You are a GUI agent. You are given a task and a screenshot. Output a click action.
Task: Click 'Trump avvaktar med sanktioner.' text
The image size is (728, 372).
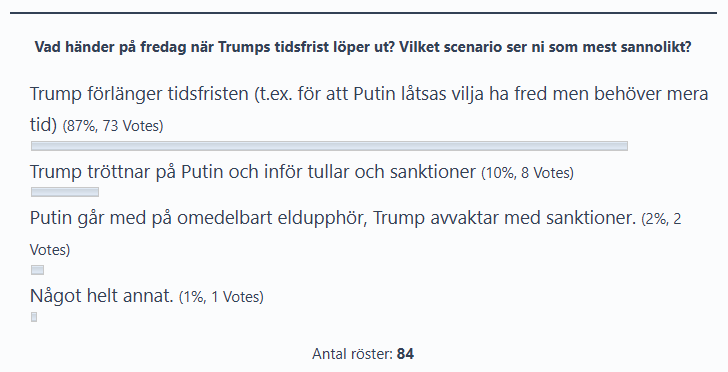pyautogui.click(x=504, y=217)
